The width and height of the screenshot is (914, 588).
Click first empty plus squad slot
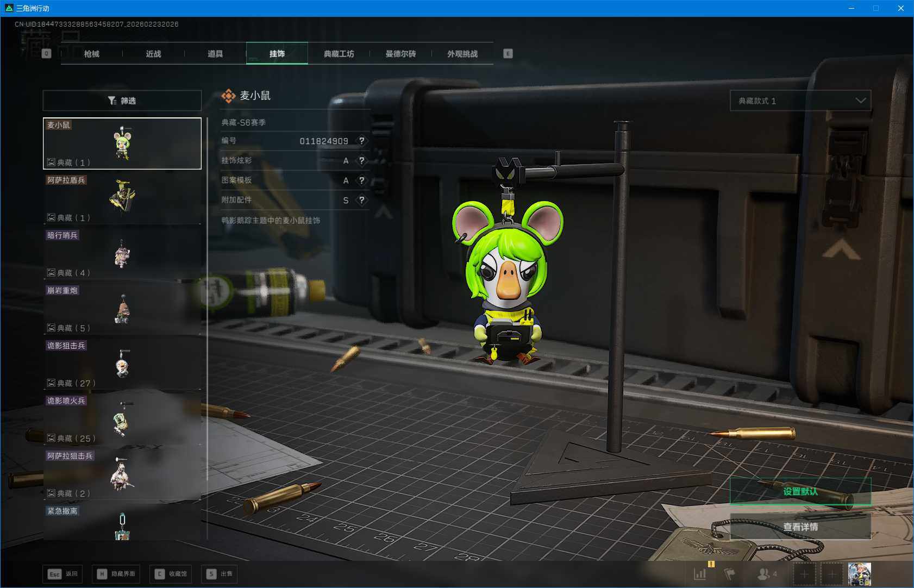click(x=804, y=574)
